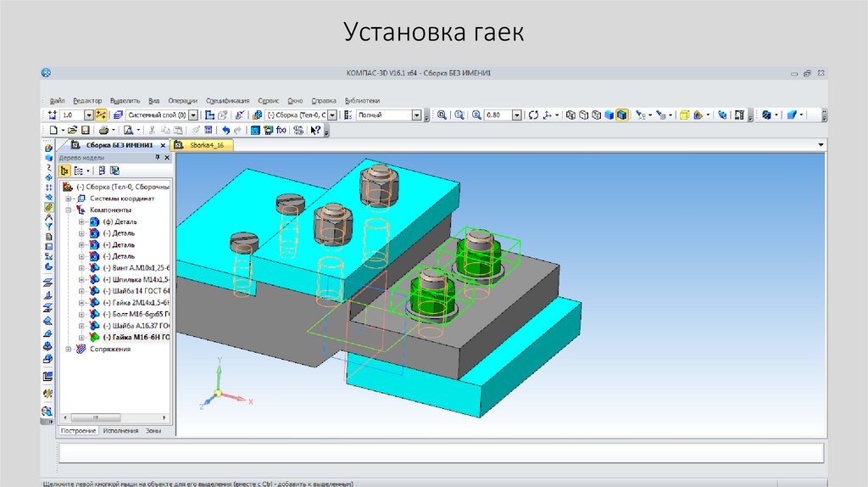Click the Print icon in toolbar
This screenshot has height=487, width=868.
[103, 130]
